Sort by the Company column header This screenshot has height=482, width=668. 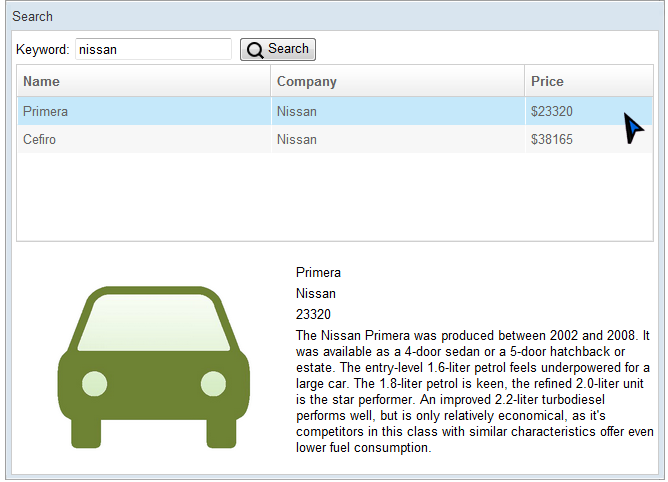pyautogui.click(x=397, y=81)
